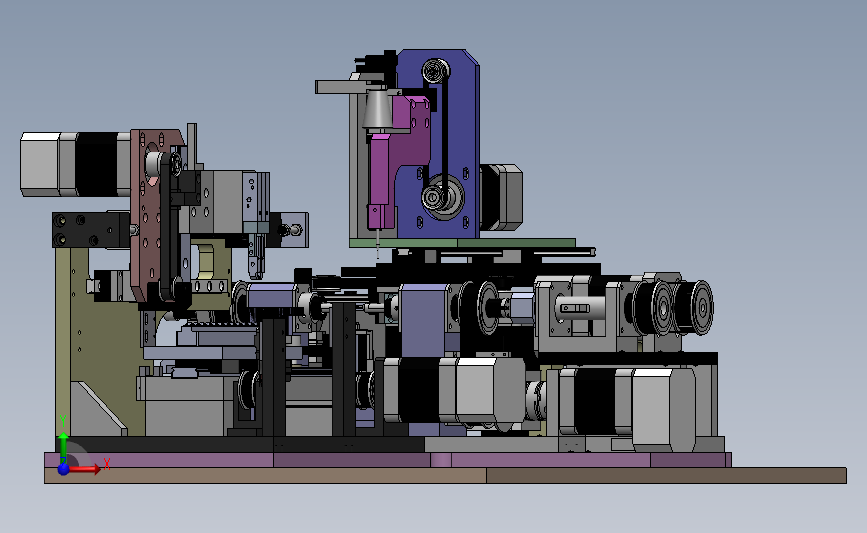Pick the stepper motor in the lower middle
Screen dimensions: 867x533
455,391
